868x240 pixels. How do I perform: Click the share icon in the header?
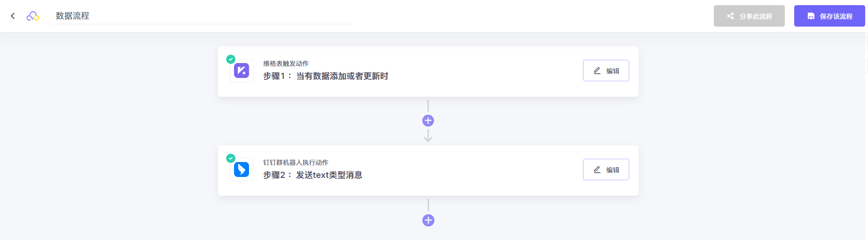[x=730, y=16]
